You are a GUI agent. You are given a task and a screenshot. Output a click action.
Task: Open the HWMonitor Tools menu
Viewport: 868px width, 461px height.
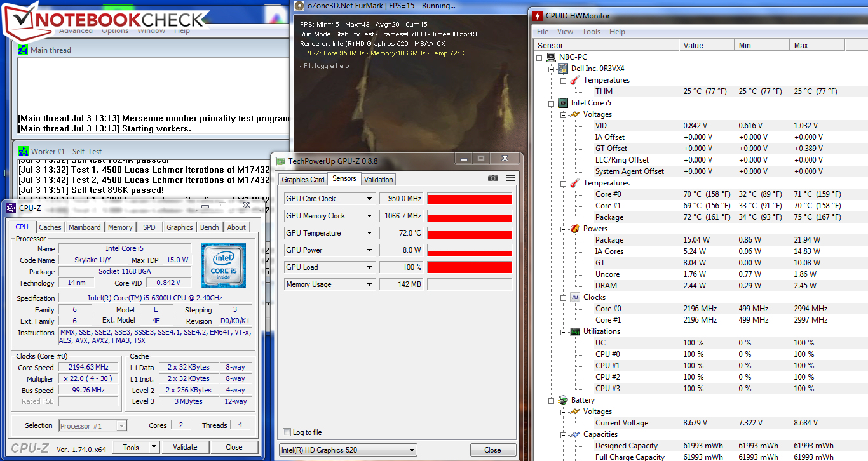[591, 32]
